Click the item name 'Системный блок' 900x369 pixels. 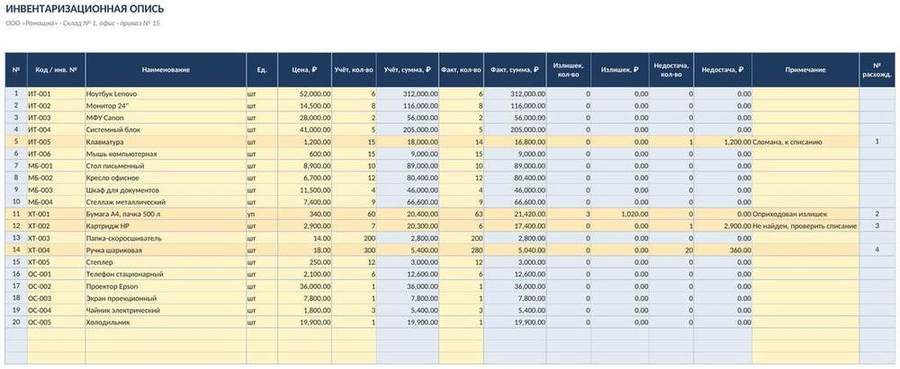(x=166, y=130)
